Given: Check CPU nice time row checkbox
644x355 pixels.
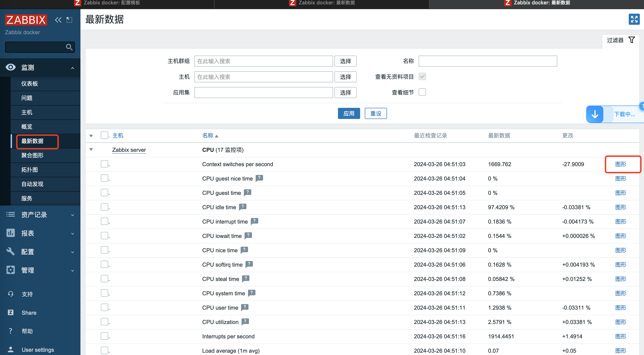Looking at the screenshot, I should point(104,250).
